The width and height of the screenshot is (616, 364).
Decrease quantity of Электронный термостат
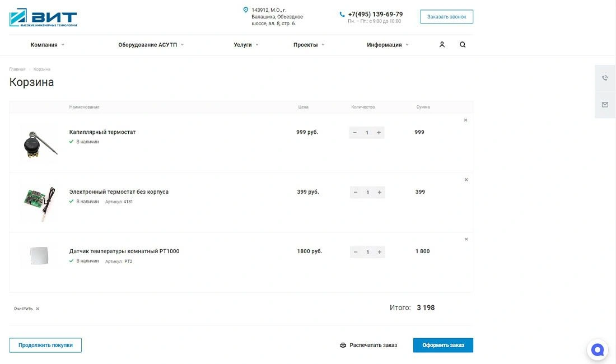click(356, 192)
